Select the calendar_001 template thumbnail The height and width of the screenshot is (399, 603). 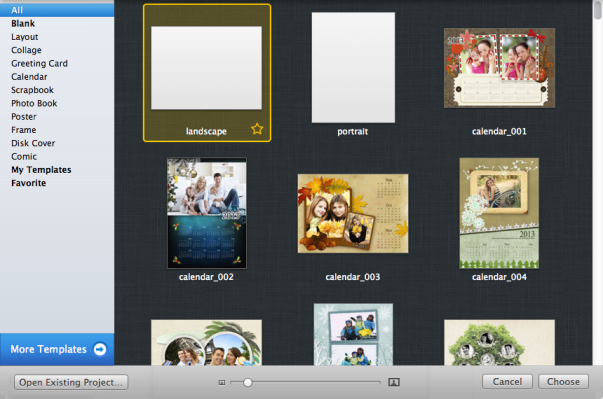[x=499, y=68]
